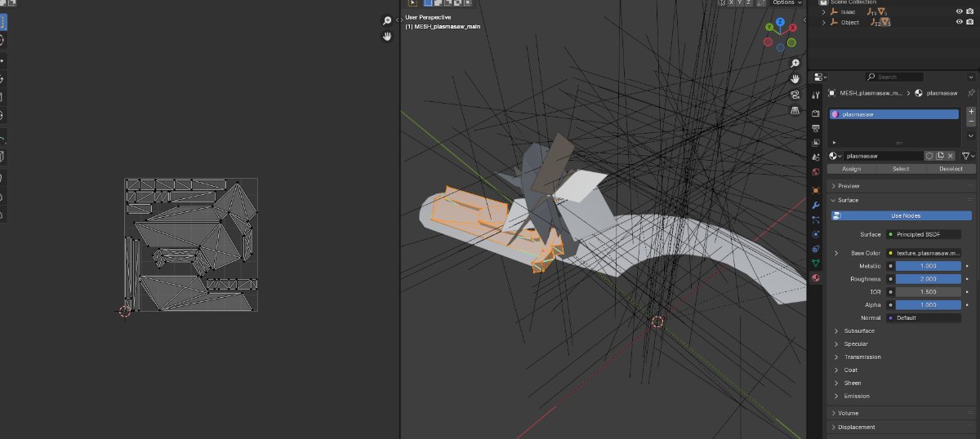Click the 3D viewport pan hand icon

point(795,79)
